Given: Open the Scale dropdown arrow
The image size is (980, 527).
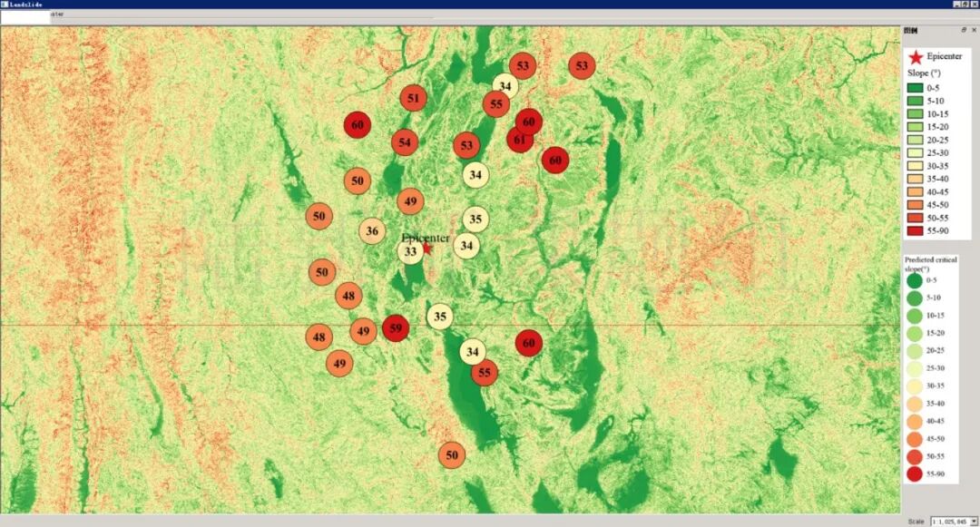Looking at the screenshot, I should (x=974, y=522).
